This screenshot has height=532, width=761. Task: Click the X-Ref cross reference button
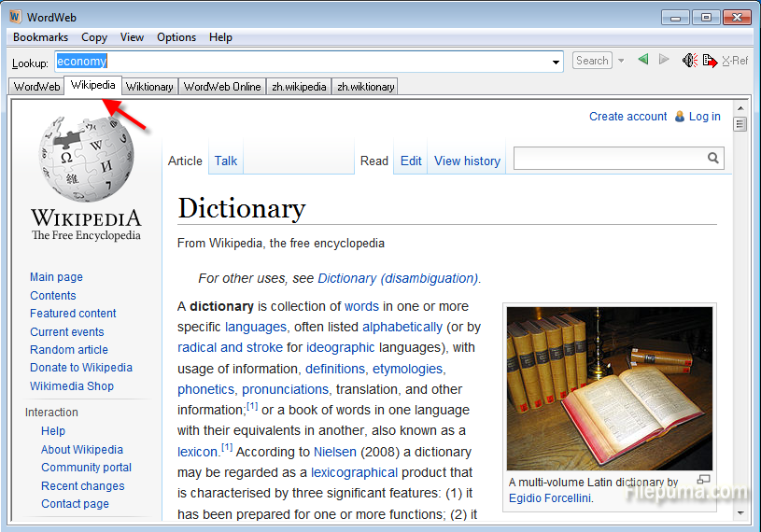pos(735,61)
